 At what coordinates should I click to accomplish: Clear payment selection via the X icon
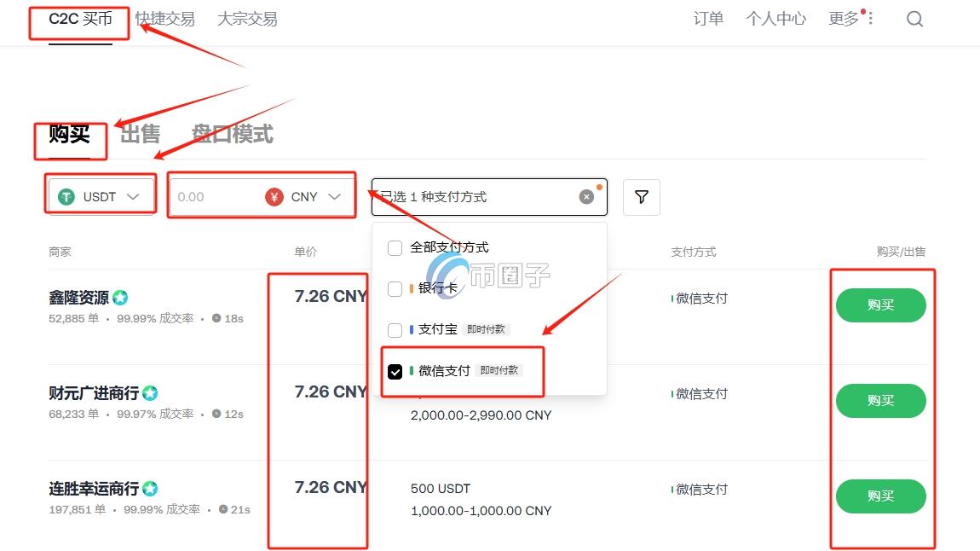(x=586, y=196)
